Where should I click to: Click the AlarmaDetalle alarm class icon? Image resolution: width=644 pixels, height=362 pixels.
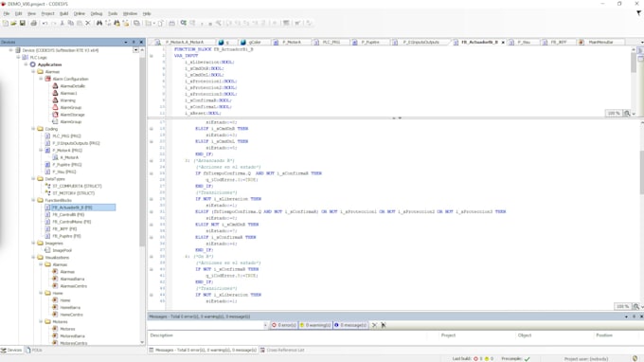pyautogui.click(x=55, y=86)
